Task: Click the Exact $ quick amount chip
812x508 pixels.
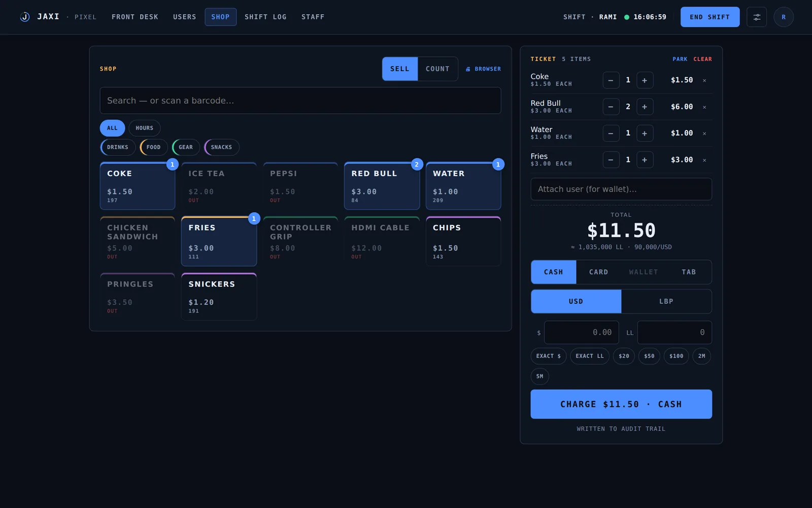Action: click(549, 356)
